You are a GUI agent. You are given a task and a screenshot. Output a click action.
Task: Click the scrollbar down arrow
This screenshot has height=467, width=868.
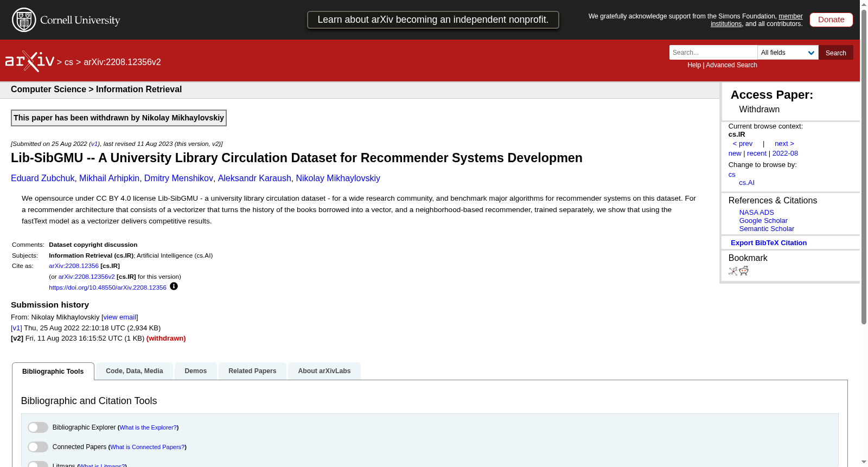[864, 462]
